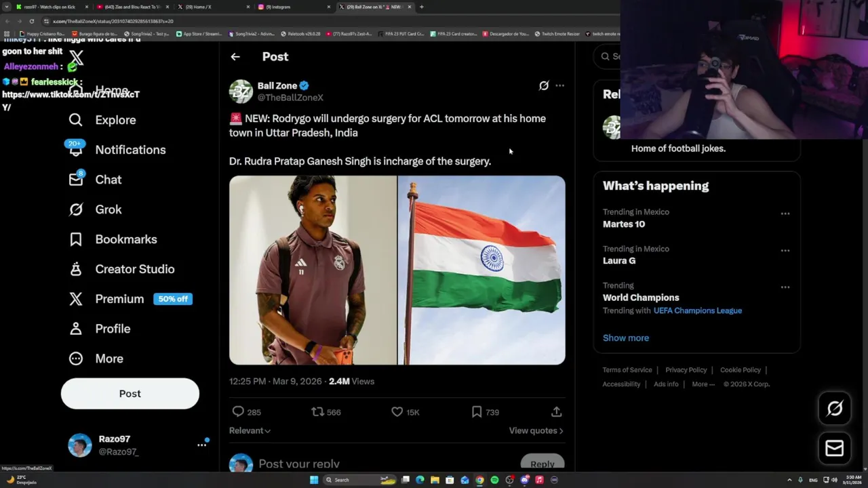Open options for Laura G trend
Viewport: 868px width, 488px height.
pyautogui.click(x=785, y=250)
